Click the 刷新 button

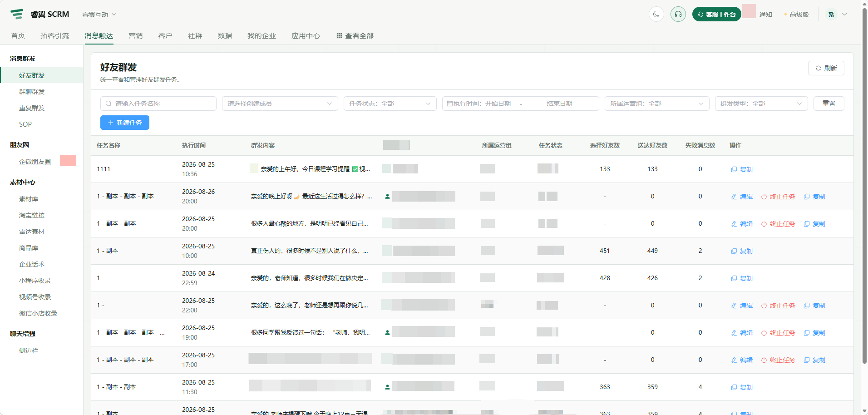tap(826, 68)
